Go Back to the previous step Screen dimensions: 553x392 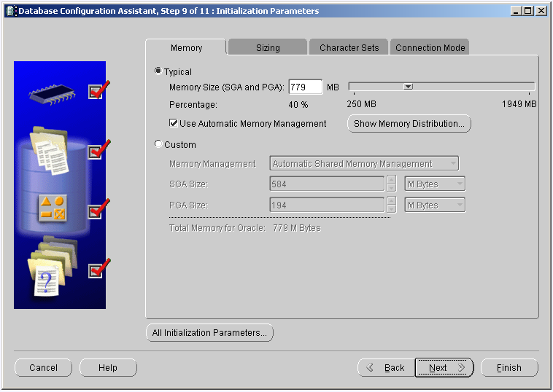[x=387, y=368]
